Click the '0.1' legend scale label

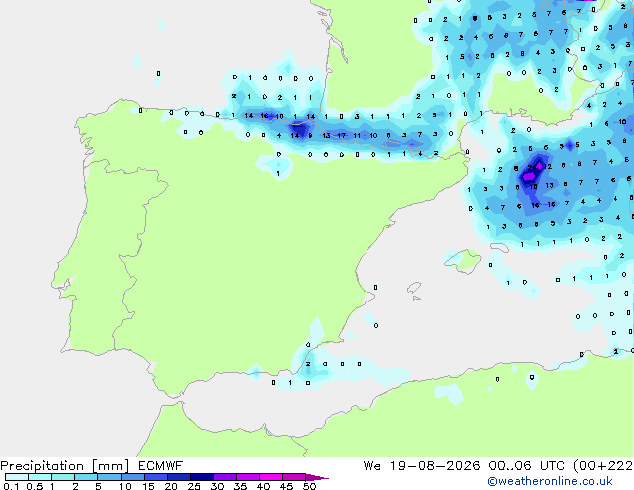11,486
